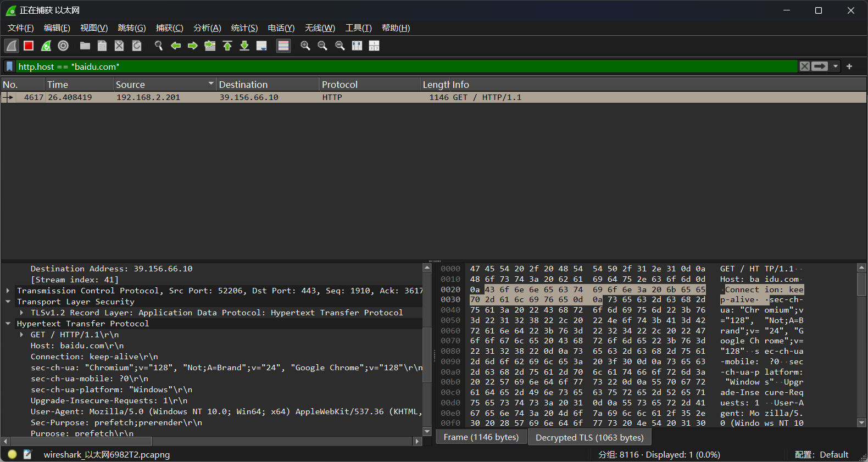Toggle packet list colorization
The image size is (868, 462).
coord(283,46)
